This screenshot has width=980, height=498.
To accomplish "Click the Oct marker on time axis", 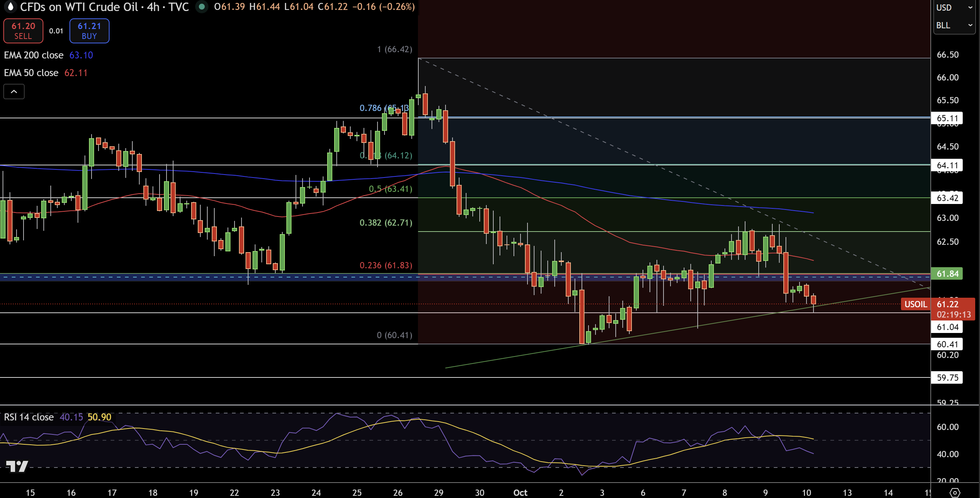I will point(520,493).
